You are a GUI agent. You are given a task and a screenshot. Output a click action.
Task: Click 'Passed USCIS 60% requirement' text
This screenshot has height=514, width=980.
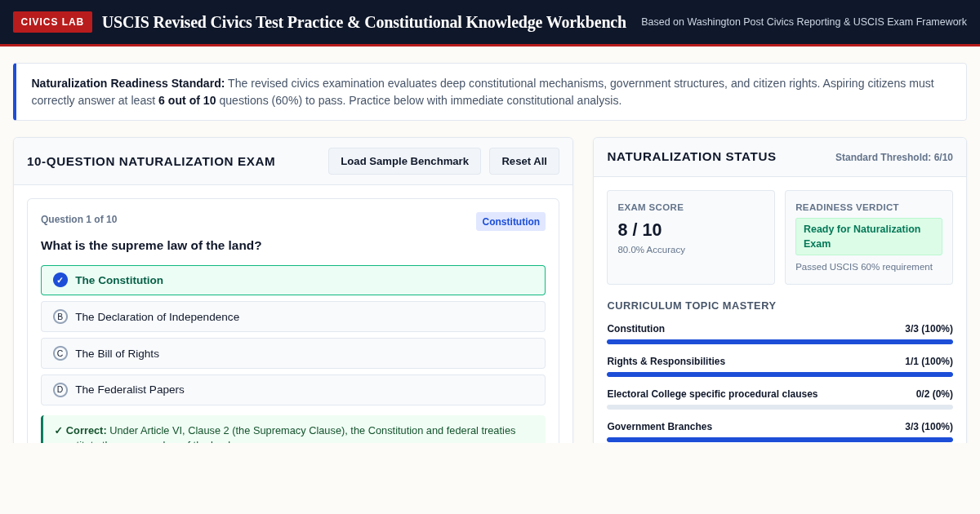click(864, 267)
